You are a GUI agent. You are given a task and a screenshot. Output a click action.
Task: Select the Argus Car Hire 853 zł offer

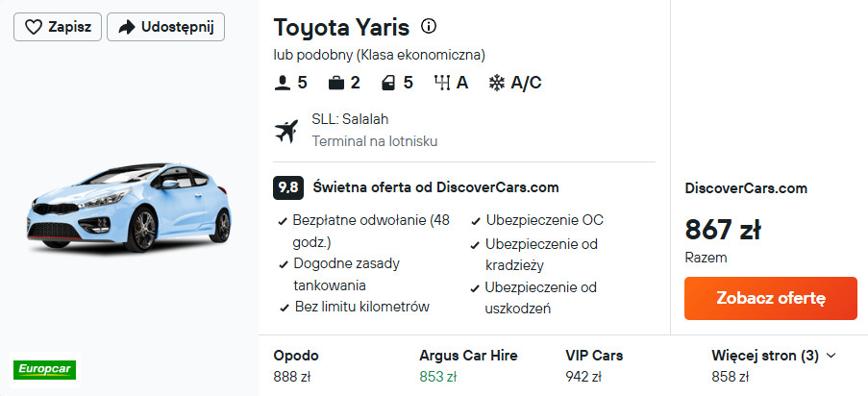coord(468,365)
